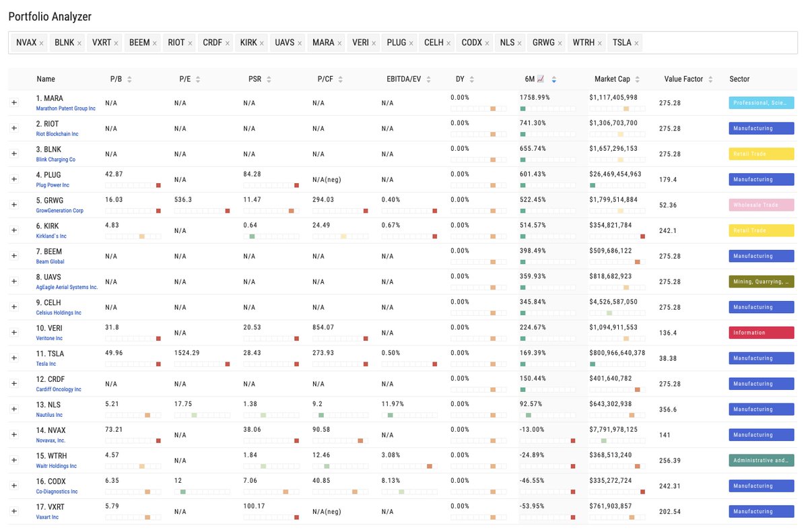Open Marathon Patent Group Inc link
This screenshot has width=808, height=532.
click(x=66, y=108)
